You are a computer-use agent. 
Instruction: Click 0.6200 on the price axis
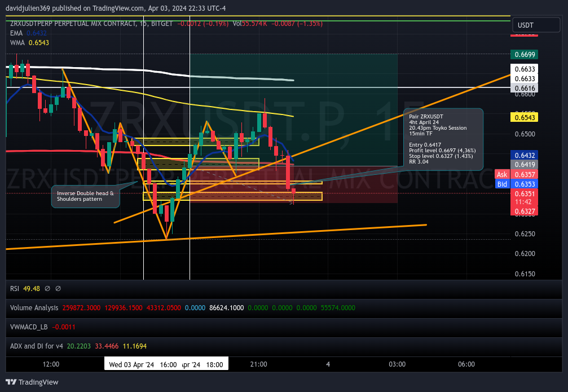(525, 254)
